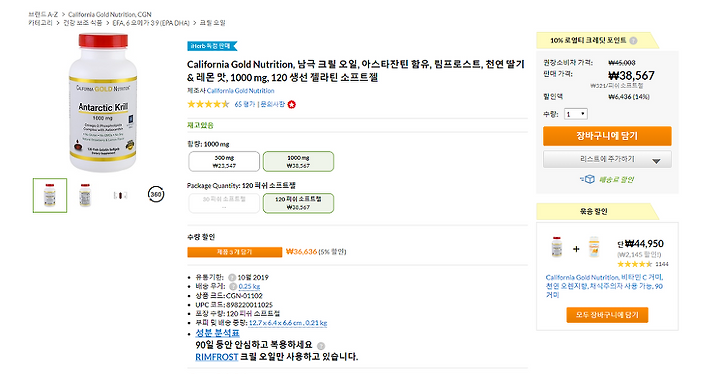
Task: Click the 배송료 할인 text link
Action: pos(616,179)
